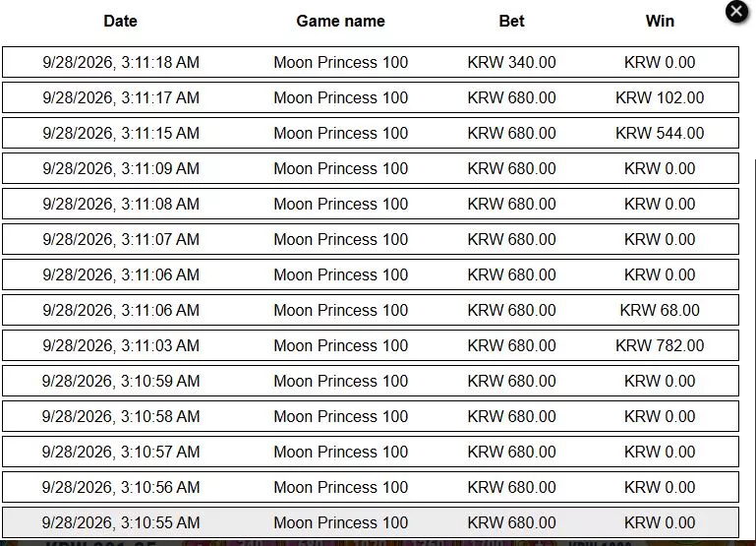Select the 3:10:59 AM history row
This screenshot has height=546, width=756.
coord(371,381)
